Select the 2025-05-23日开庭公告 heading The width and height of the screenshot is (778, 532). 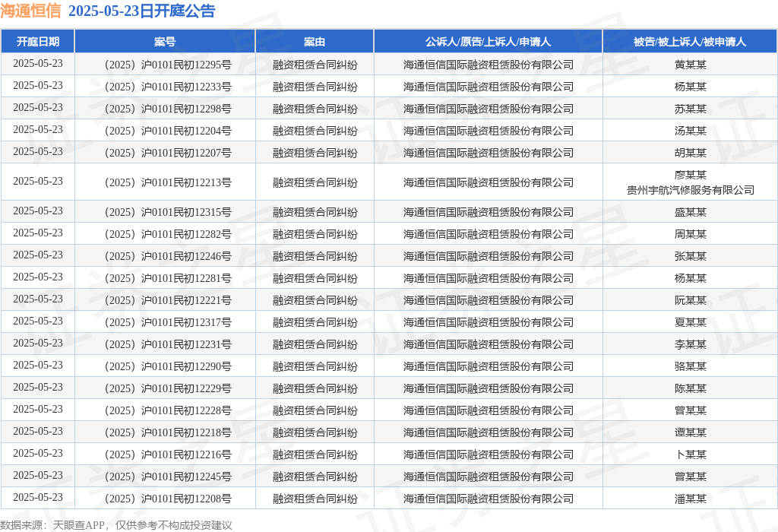(141, 11)
